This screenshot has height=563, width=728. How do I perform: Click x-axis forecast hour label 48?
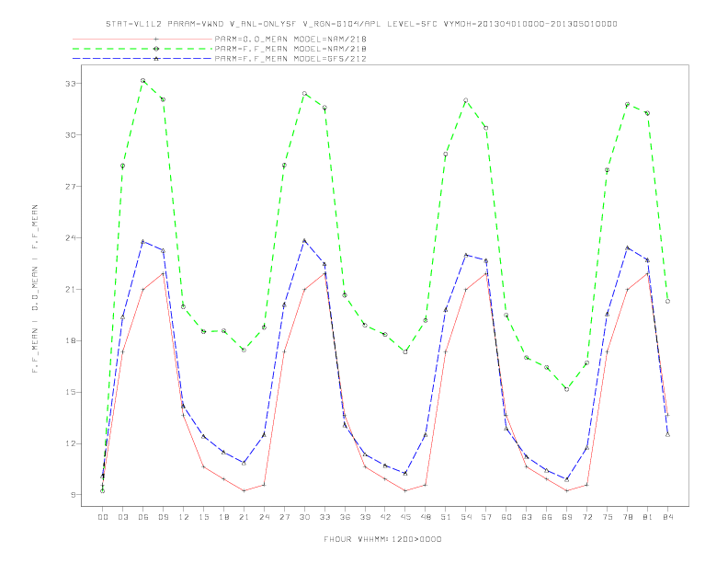coord(426,517)
